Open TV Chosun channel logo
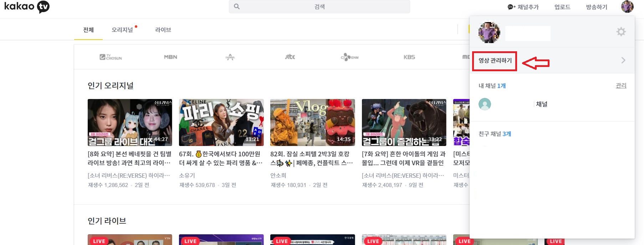This screenshot has width=644, height=245. click(111, 57)
